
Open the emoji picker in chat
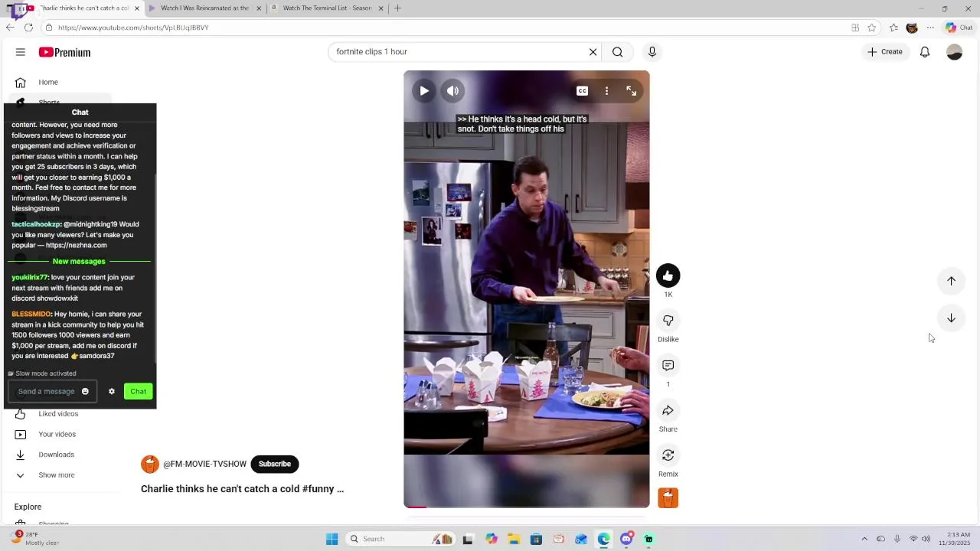85,391
